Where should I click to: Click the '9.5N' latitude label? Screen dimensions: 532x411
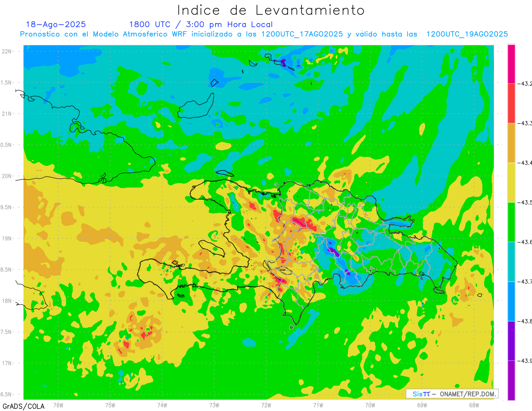[7, 207]
